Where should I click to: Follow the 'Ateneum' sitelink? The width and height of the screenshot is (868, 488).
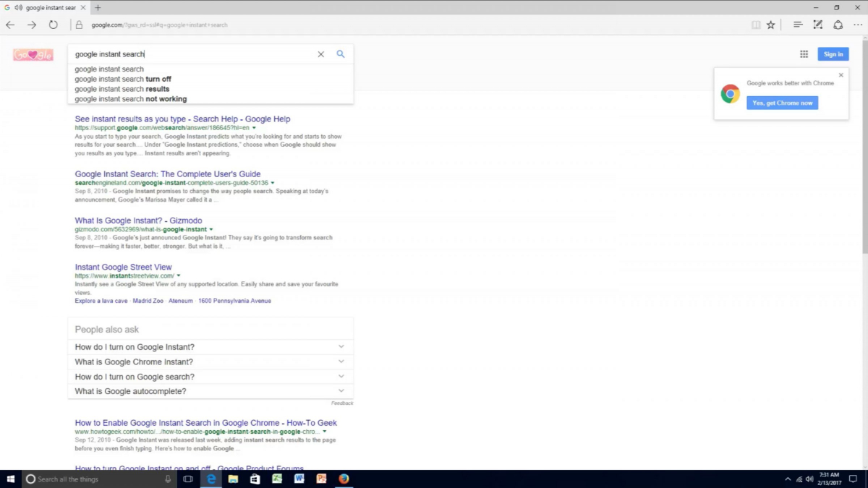pyautogui.click(x=181, y=301)
